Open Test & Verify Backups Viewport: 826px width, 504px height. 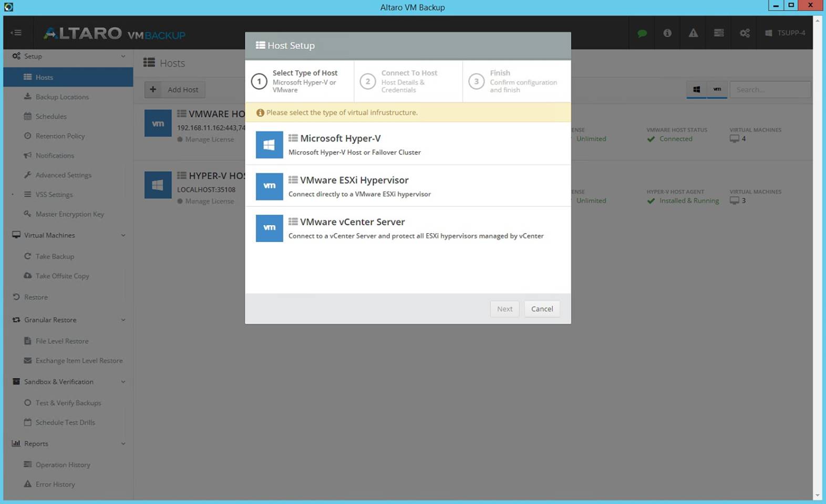pyautogui.click(x=68, y=403)
